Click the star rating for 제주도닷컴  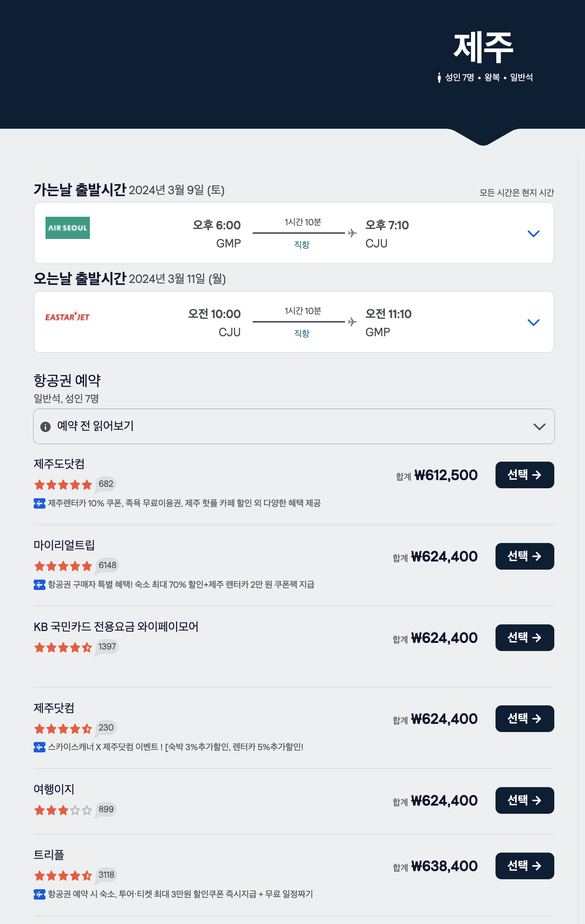[63, 485]
